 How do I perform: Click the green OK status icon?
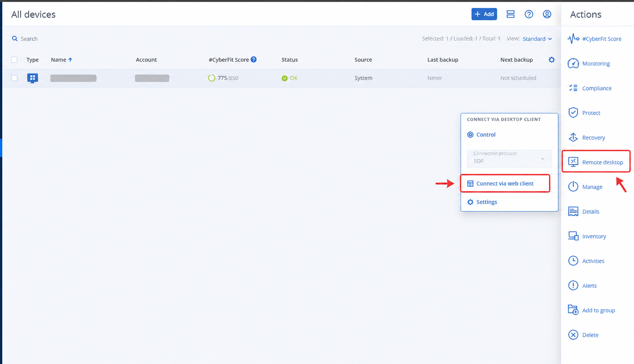[x=285, y=78]
